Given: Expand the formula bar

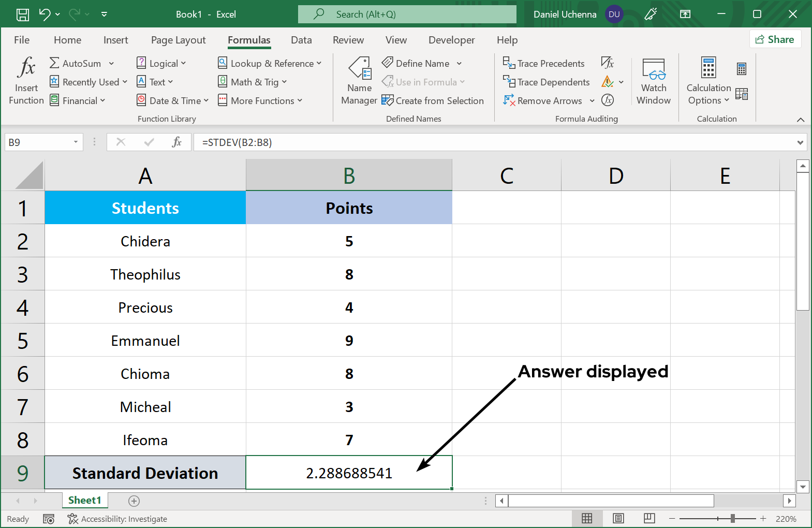Looking at the screenshot, I should [x=800, y=142].
